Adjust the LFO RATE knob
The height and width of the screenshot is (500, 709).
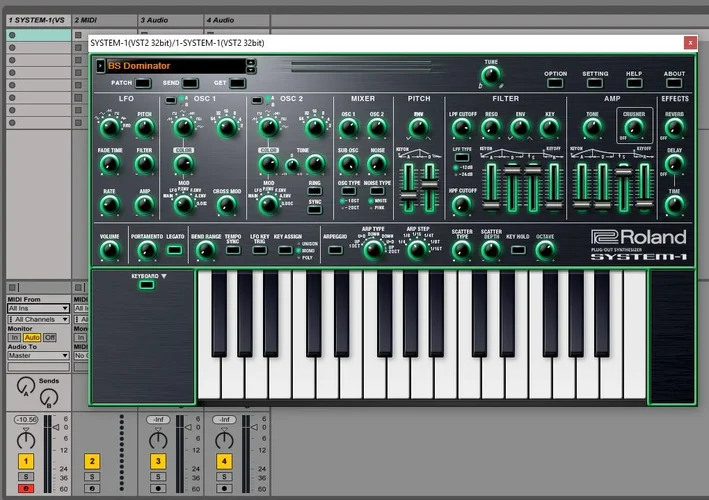[x=110, y=205]
